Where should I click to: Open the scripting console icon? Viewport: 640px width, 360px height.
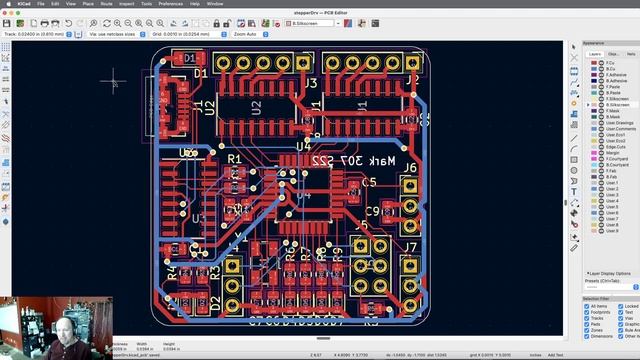click(x=375, y=24)
